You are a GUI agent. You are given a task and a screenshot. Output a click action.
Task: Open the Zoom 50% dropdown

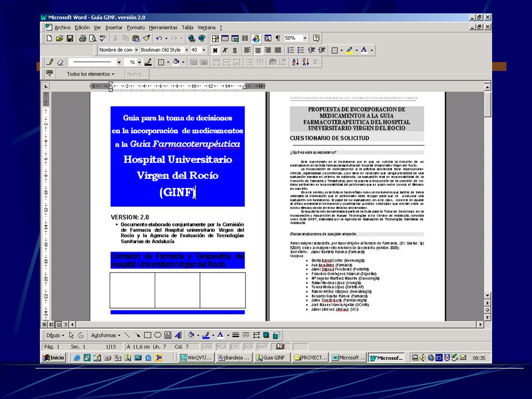[305, 38]
